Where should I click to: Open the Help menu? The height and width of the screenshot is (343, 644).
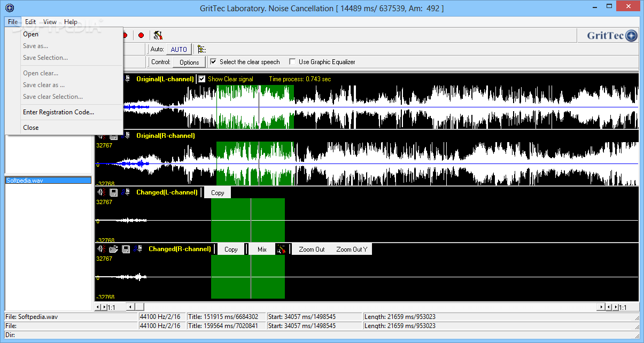click(x=71, y=22)
